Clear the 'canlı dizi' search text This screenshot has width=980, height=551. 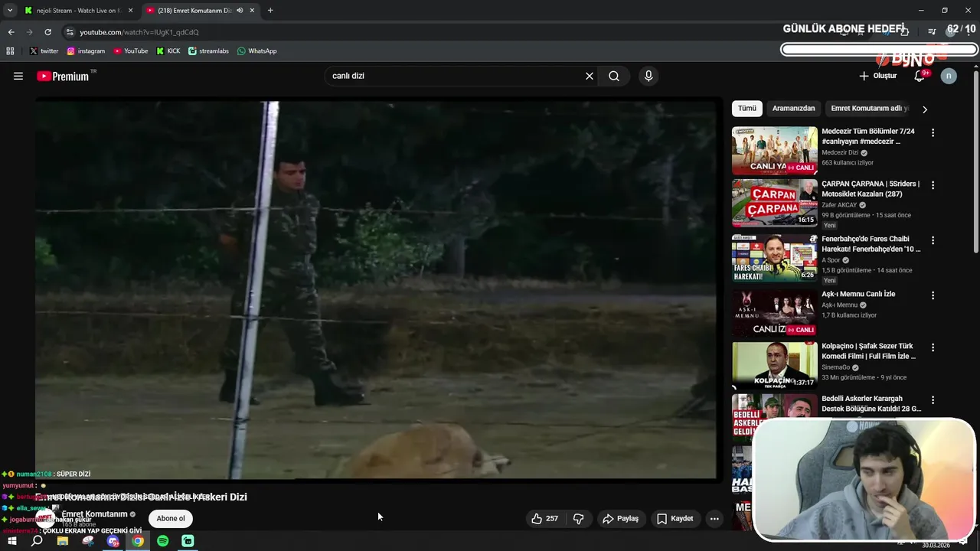(x=589, y=76)
